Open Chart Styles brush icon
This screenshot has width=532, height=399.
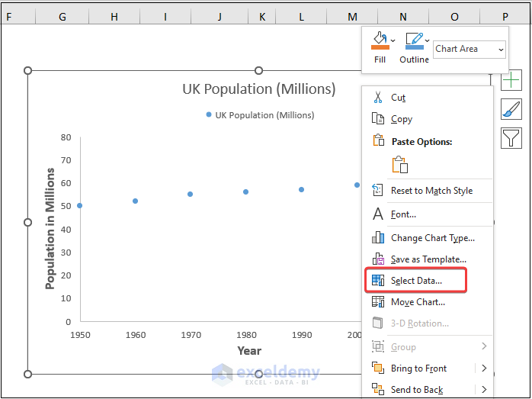(x=511, y=110)
